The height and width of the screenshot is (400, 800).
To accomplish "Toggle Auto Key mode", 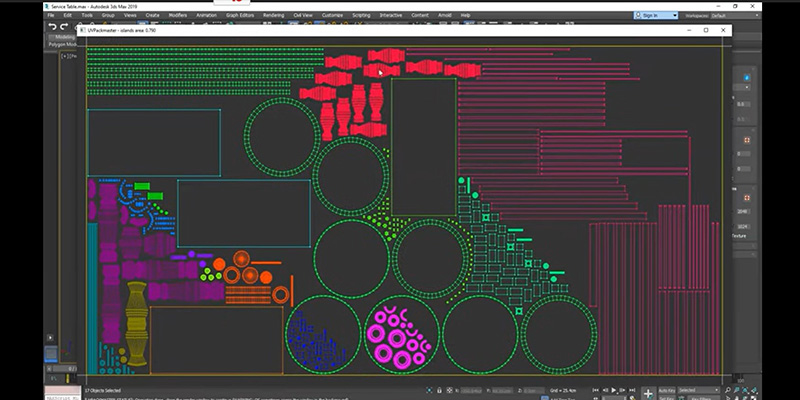I will [x=667, y=390].
